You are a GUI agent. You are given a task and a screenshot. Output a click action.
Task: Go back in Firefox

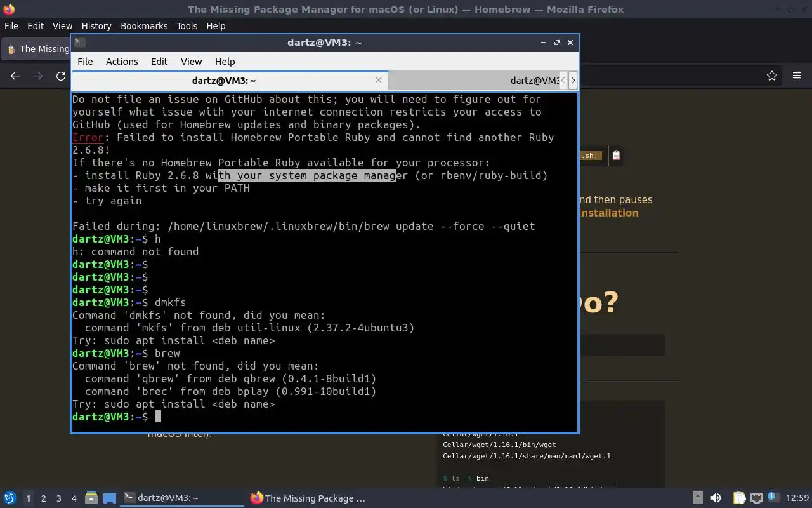15,76
